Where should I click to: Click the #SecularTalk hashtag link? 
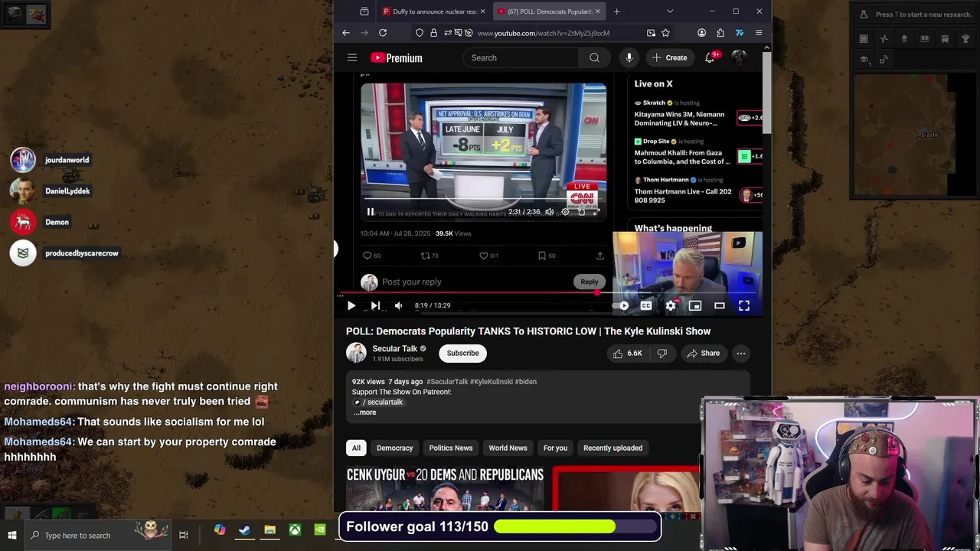(x=447, y=382)
